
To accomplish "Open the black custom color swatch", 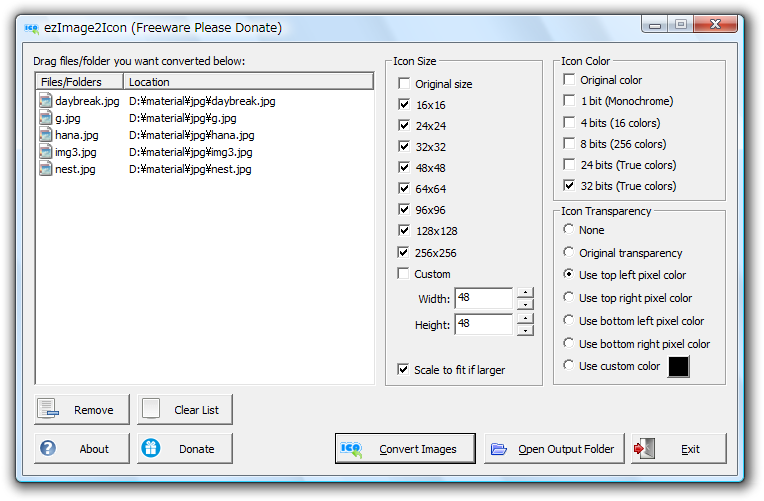I will coord(679,367).
